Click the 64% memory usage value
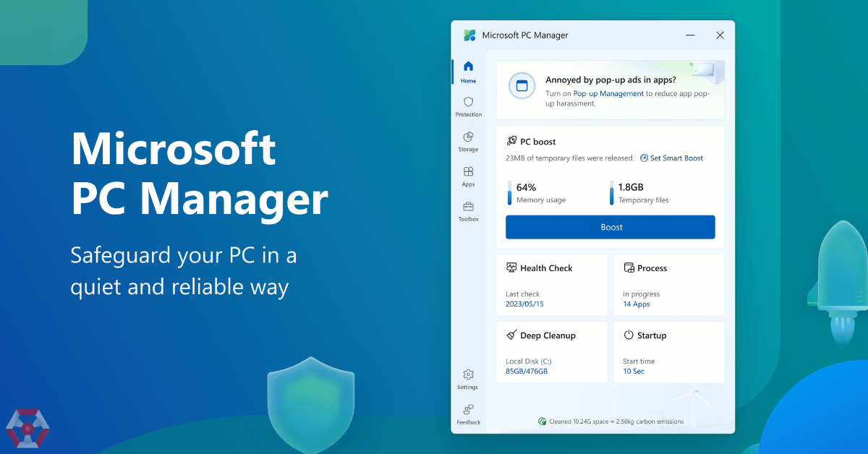This screenshot has height=454, width=868. point(526,187)
